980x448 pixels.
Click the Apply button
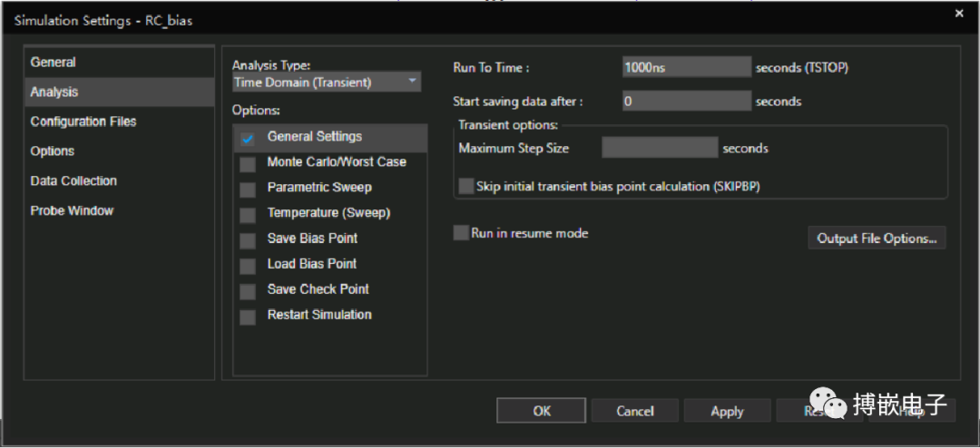pos(727,411)
